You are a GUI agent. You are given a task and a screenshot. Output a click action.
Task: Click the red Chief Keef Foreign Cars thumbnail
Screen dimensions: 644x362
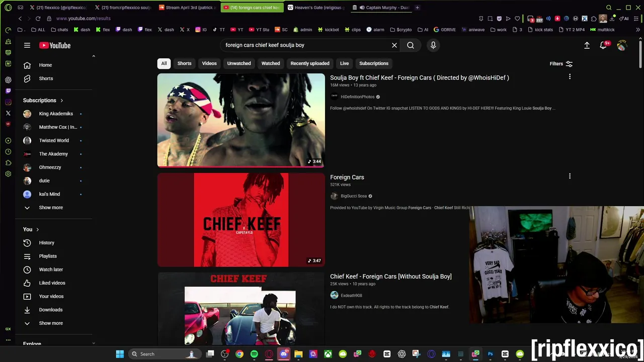[x=241, y=220]
